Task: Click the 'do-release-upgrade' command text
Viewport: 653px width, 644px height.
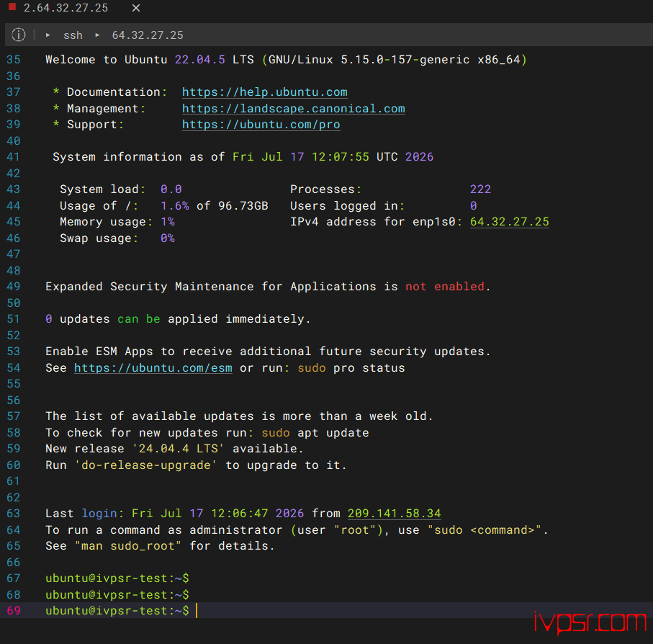Action: (x=145, y=465)
